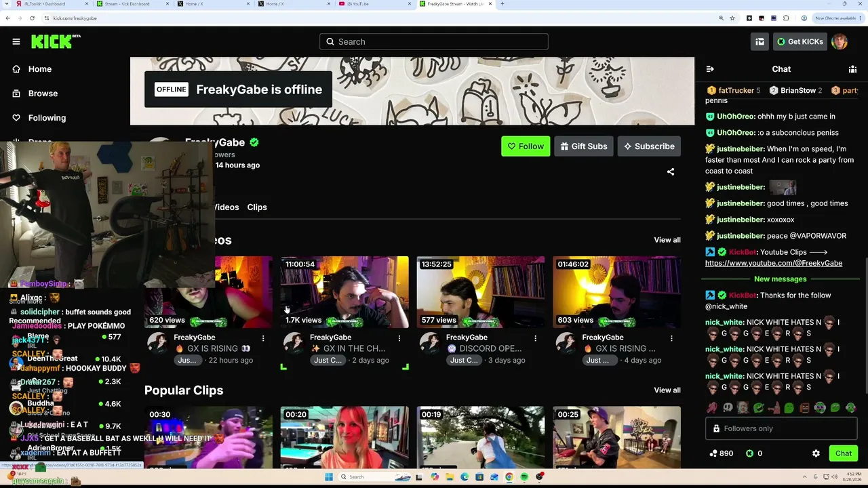Open options for GX IN THE CH... video
Viewport: 868px width, 488px height.
399,338
